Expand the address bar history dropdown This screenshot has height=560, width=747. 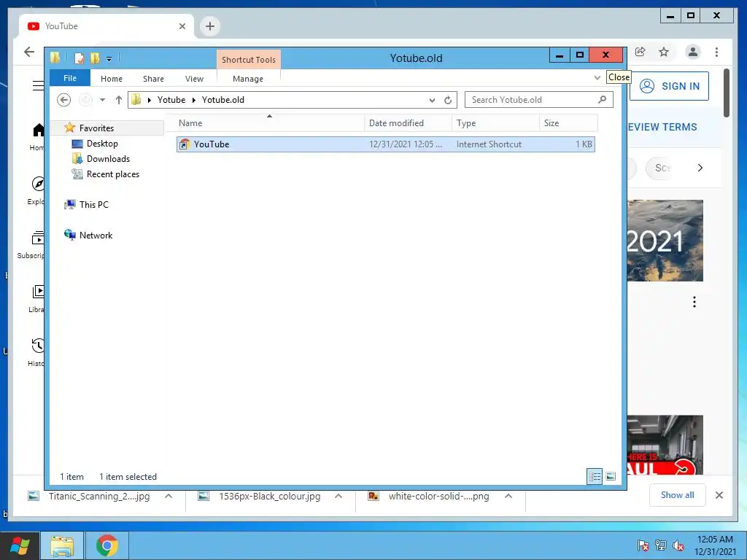432,100
